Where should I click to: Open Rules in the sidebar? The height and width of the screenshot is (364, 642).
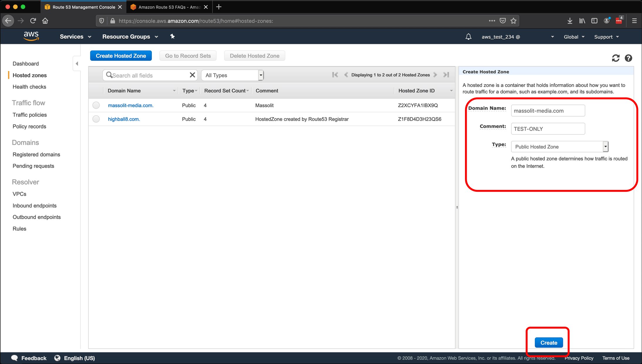point(19,229)
